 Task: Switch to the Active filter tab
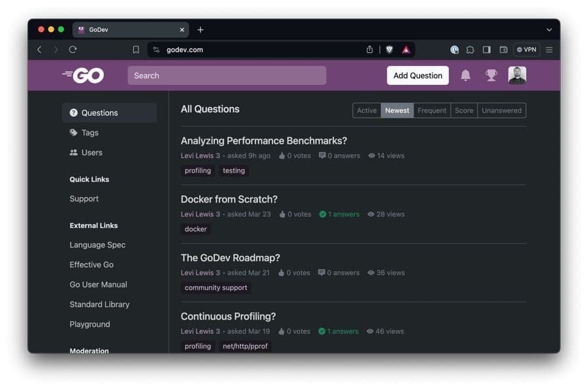(367, 110)
